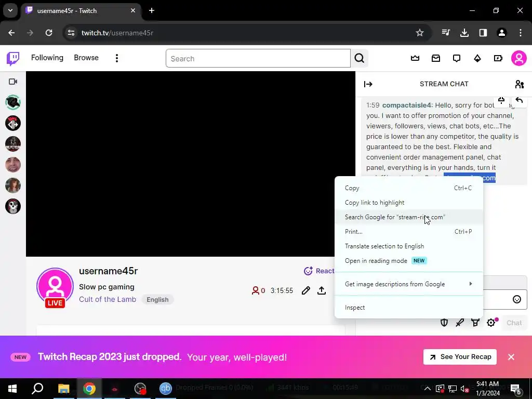This screenshot has height=399, width=532.
Task: Click the React button
Action: pos(319,271)
